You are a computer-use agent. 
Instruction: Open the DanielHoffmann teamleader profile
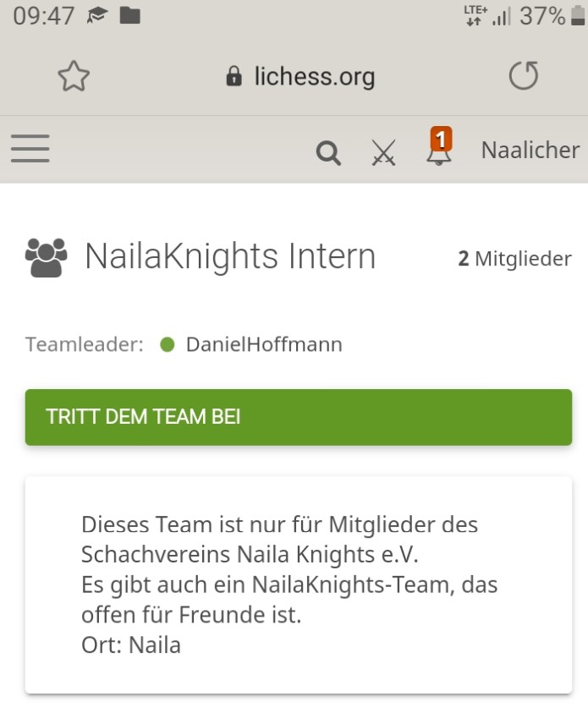click(x=264, y=344)
